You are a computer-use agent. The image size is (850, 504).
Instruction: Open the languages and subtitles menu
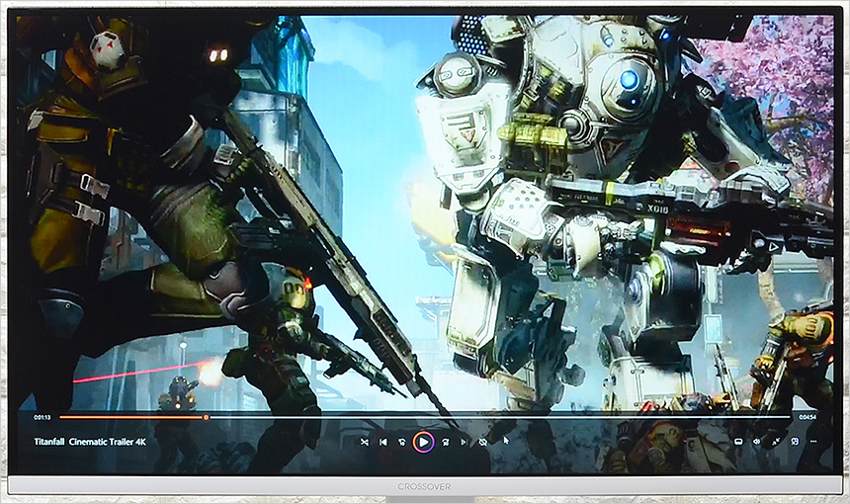point(738,442)
